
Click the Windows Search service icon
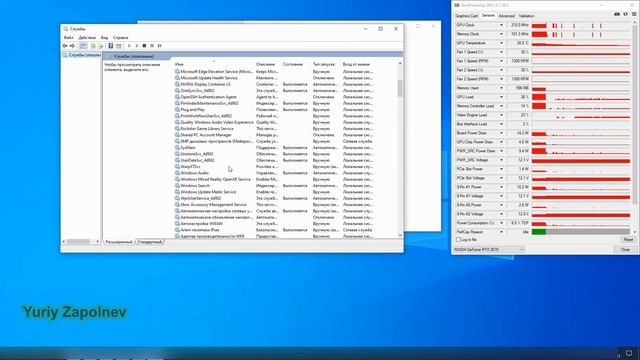pos(177,185)
